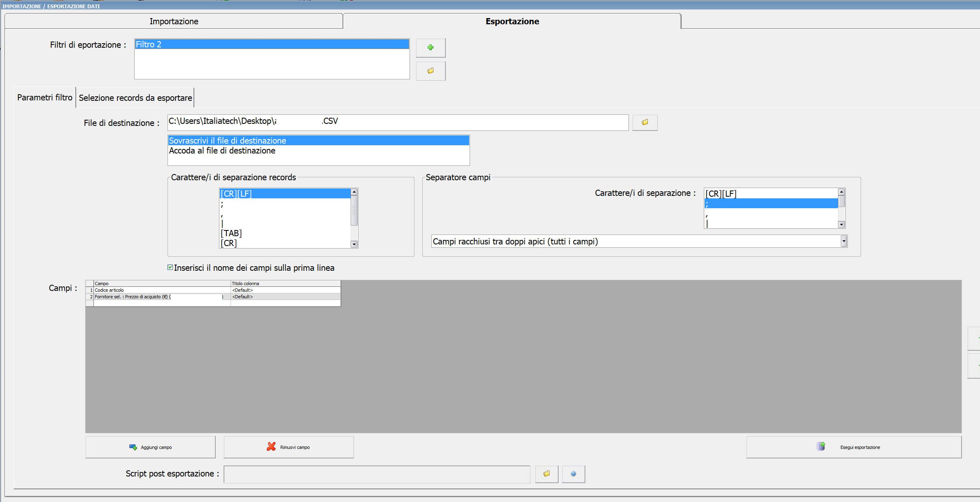Switch to Importazione tab
980x502 pixels.
[174, 21]
